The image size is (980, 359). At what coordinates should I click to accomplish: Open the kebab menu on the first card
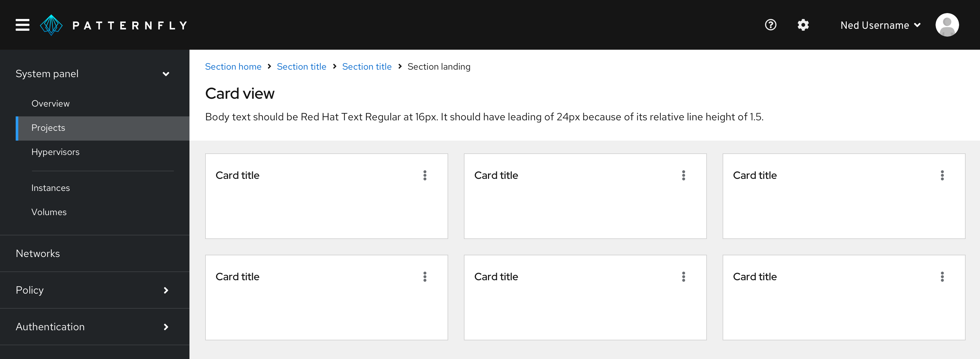coord(425,176)
